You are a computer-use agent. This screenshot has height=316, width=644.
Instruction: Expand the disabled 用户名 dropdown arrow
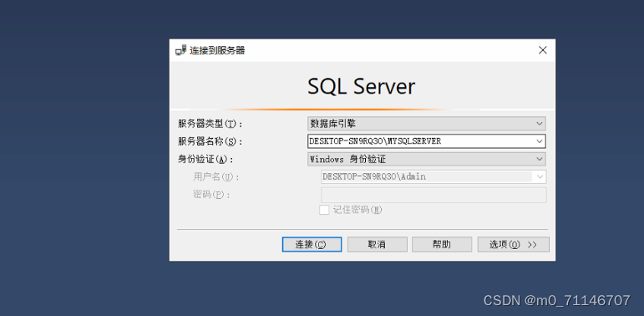pos(540,176)
